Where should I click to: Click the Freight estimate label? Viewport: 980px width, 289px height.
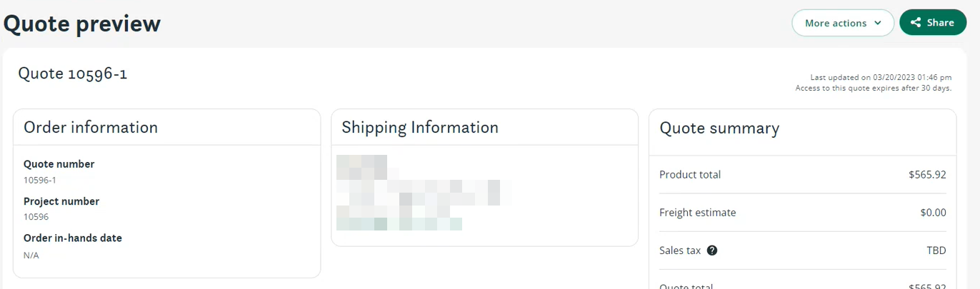coord(697,213)
